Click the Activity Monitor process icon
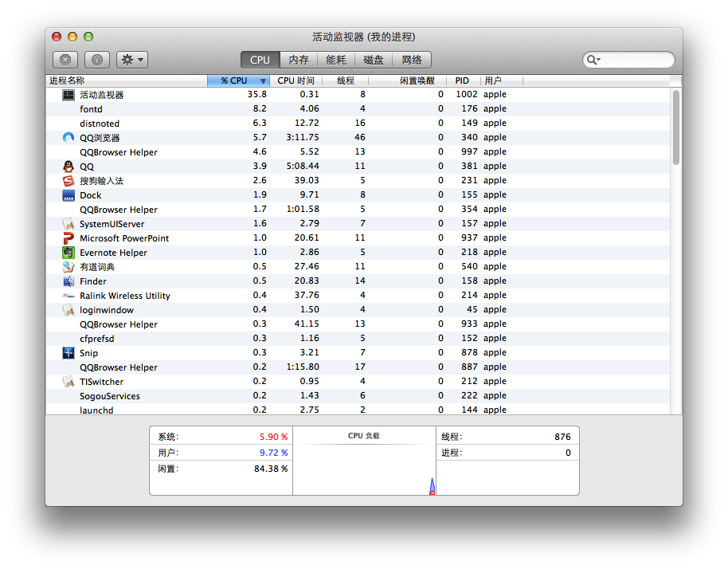 pyautogui.click(x=68, y=95)
